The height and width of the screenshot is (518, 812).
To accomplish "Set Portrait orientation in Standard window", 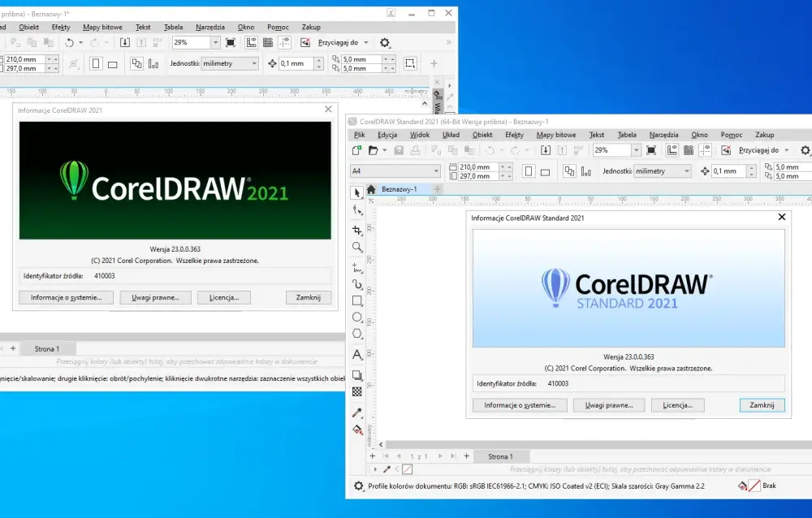I will click(529, 171).
